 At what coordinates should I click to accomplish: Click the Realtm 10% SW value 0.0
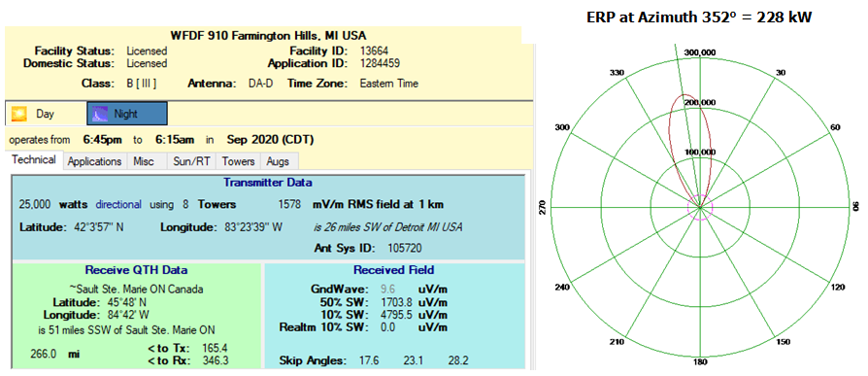point(388,327)
